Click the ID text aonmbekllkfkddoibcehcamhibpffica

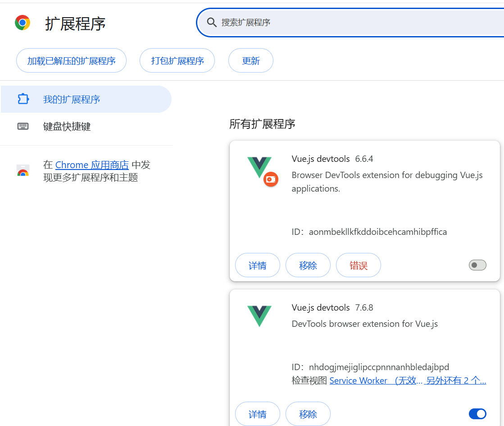coord(378,232)
